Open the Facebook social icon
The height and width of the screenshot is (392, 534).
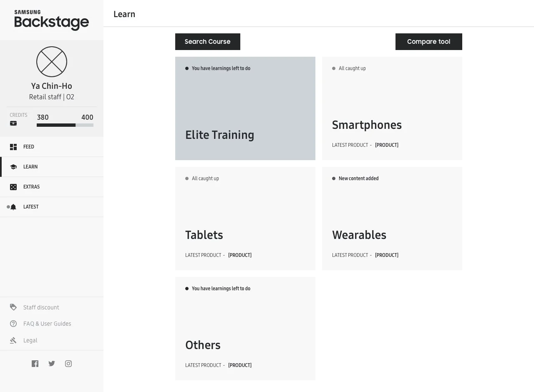point(35,364)
